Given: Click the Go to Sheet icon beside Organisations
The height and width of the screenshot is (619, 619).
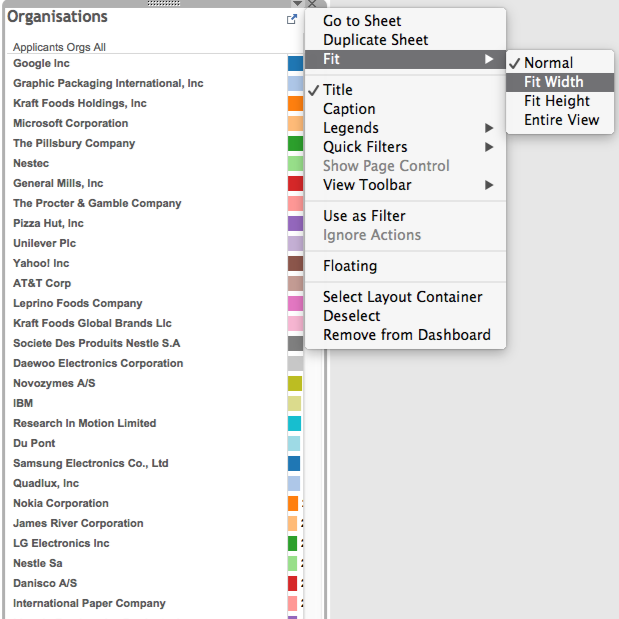Looking at the screenshot, I should point(291,19).
